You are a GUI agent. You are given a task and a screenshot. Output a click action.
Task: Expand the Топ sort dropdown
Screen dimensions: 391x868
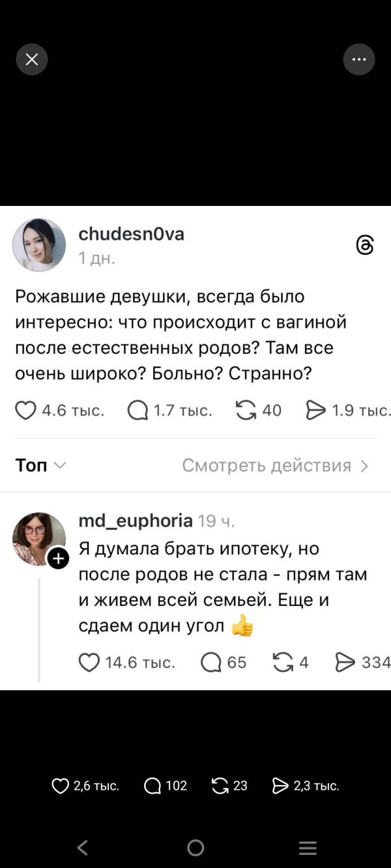tap(40, 465)
